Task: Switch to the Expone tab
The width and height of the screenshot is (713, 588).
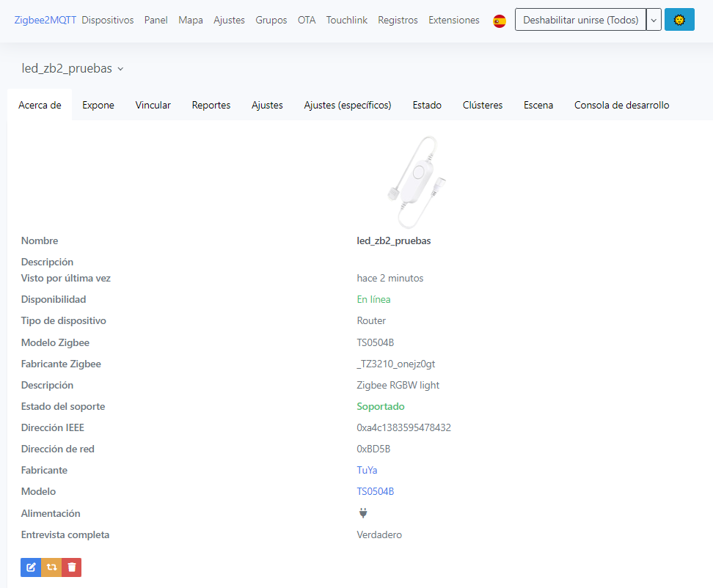Action: point(98,105)
